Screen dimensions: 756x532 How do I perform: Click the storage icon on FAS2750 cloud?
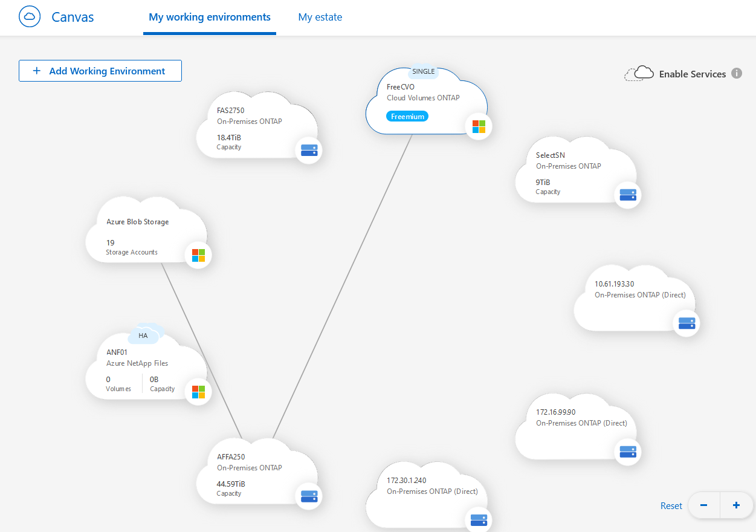point(309,150)
